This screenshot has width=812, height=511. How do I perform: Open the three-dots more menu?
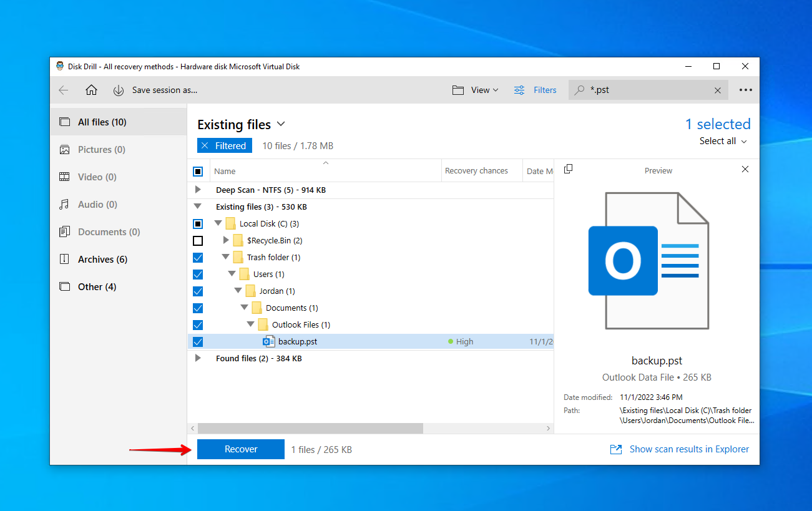point(745,90)
